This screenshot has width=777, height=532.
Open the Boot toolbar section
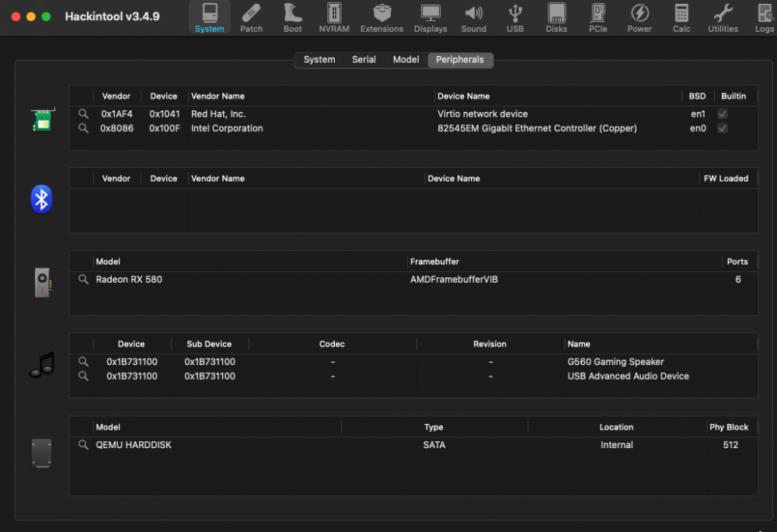(x=292, y=18)
